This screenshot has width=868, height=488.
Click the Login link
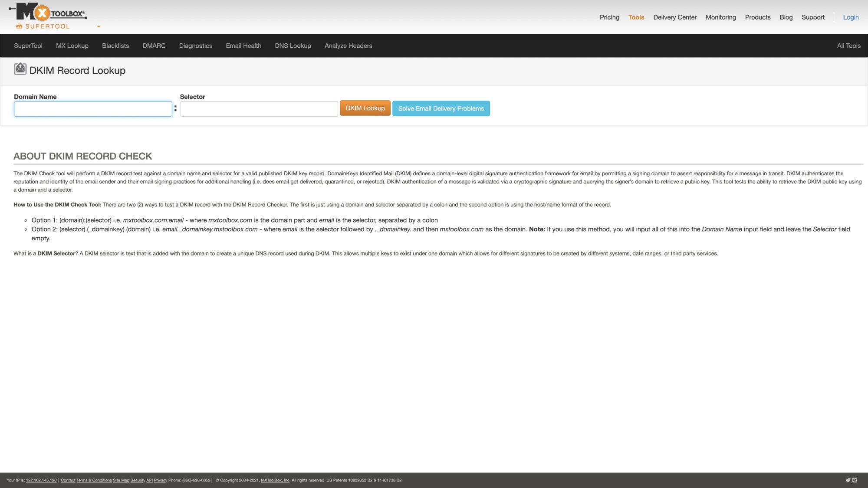point(850,17)
